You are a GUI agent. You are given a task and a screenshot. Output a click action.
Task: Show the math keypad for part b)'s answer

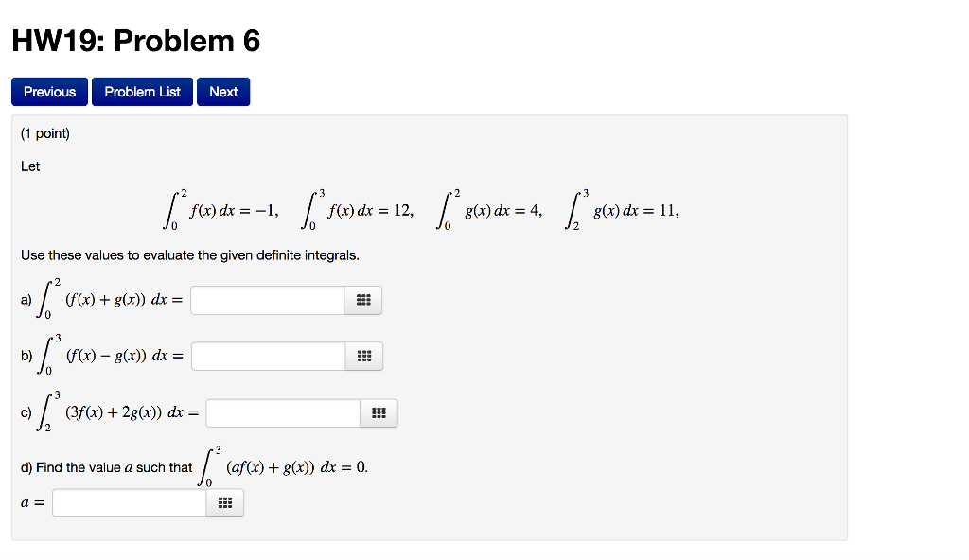[x=362, y=356]
